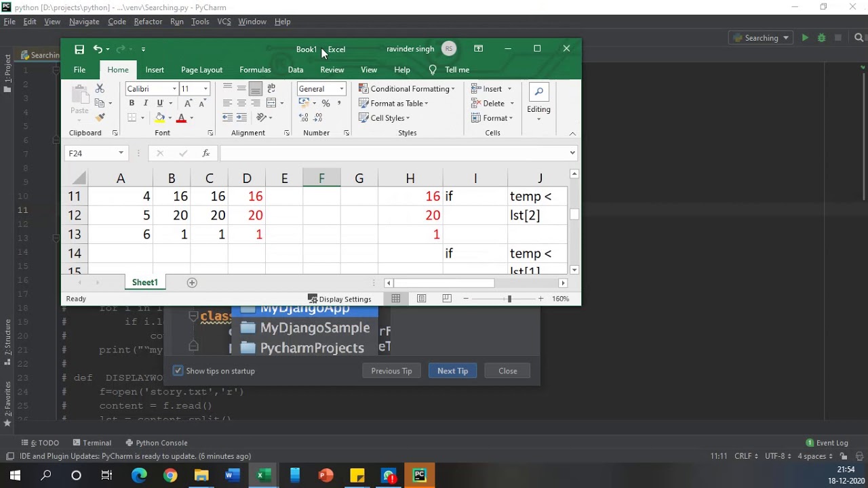Open the Calibri font name dropdown
This screenshot has width=868, height=488.
pos(174,89)
